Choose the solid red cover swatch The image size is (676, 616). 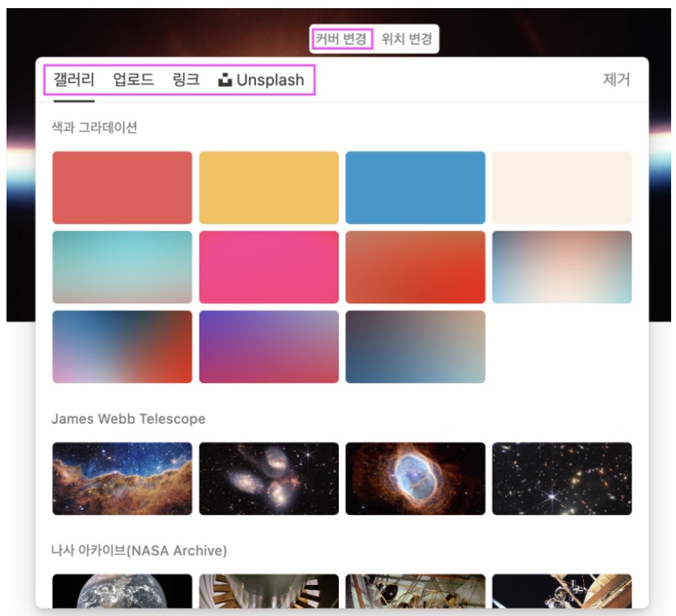tap(122, 187)
